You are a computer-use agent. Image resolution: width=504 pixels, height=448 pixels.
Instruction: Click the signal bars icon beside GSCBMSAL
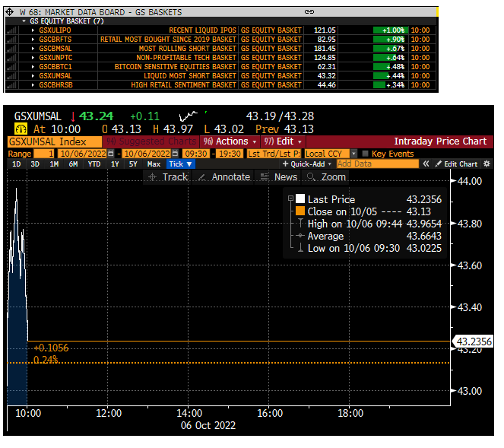[11, 49]
